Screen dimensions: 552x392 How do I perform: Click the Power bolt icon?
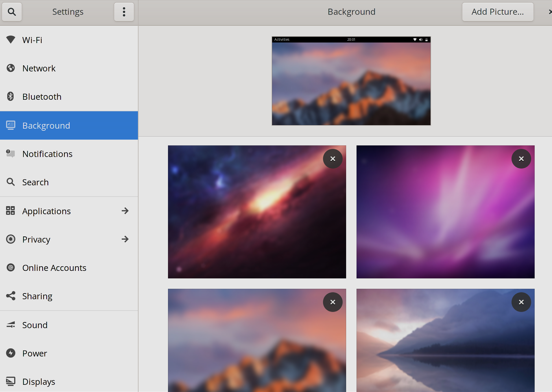click(x=11, y=353)
